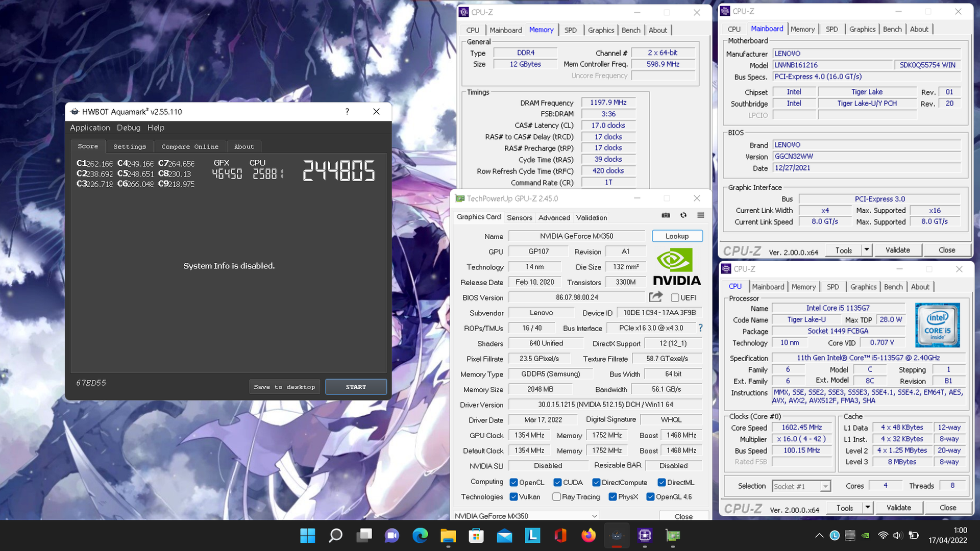
Task: Click Validate in CPU-Z Mainboard window
Action: (x=898, y=250)
